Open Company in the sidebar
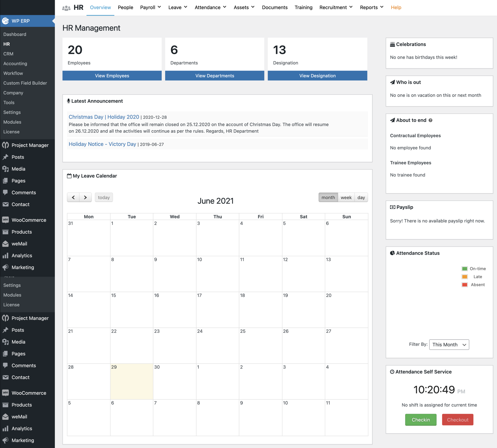497x448 pixels. [x=13, y=93]
